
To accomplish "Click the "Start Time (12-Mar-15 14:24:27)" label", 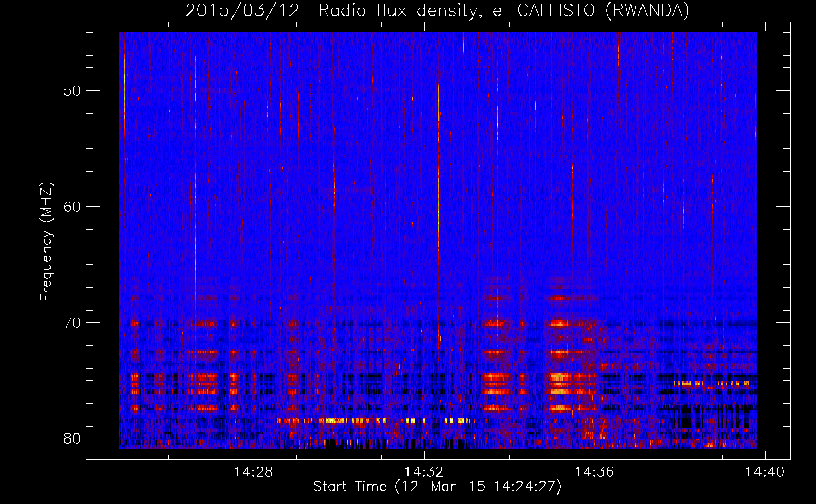I will (x=437, y=487).
